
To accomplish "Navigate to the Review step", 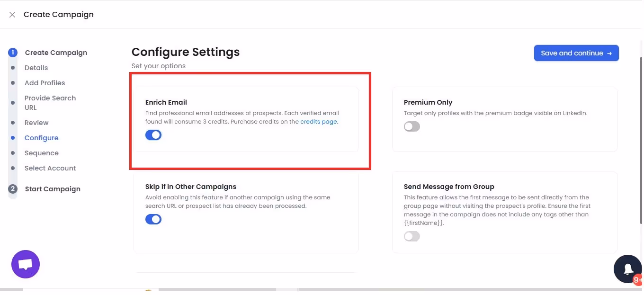I will pyautogui.click(x=36, y=122).
